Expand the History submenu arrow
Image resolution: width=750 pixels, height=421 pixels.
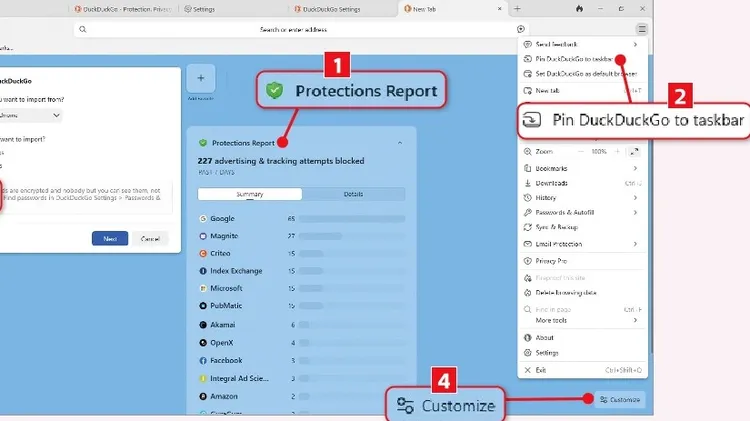click(635, 198)
